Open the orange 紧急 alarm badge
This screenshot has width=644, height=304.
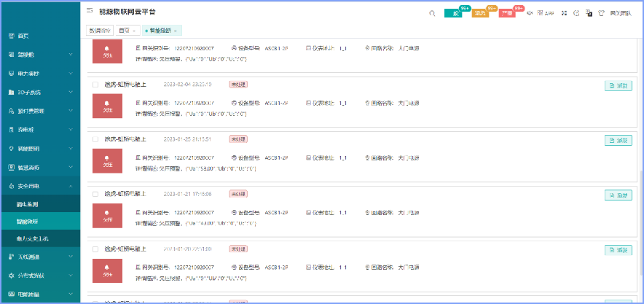481,13
